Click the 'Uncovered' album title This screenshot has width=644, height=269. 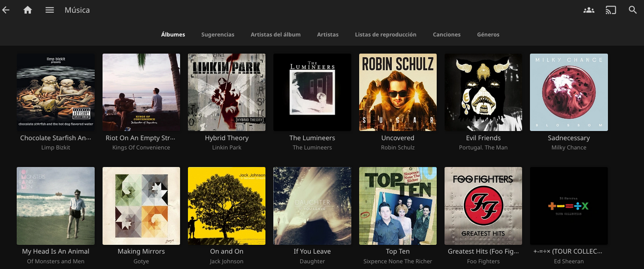point(398,138)
